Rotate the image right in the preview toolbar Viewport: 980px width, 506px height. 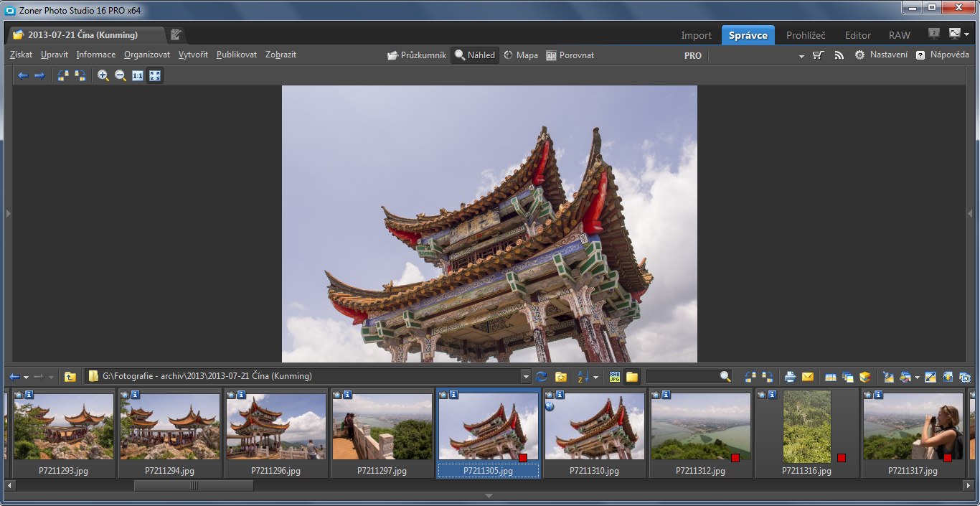pos(80,75)
